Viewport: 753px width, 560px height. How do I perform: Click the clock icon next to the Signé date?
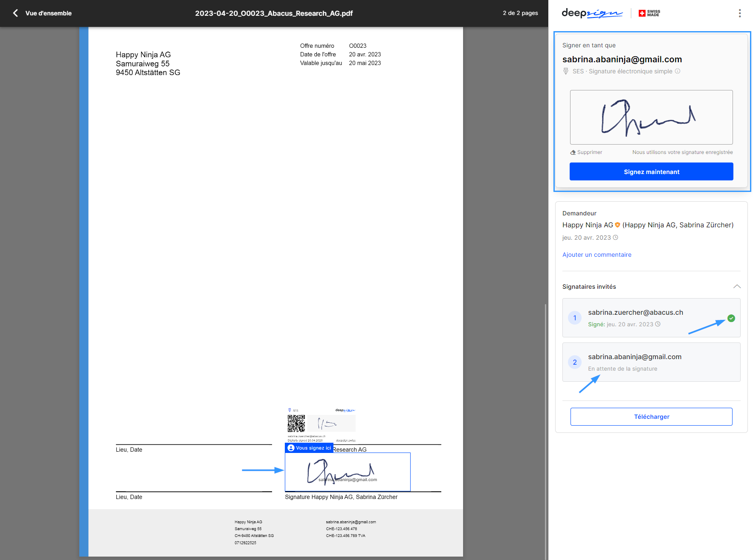pos(657,324)
